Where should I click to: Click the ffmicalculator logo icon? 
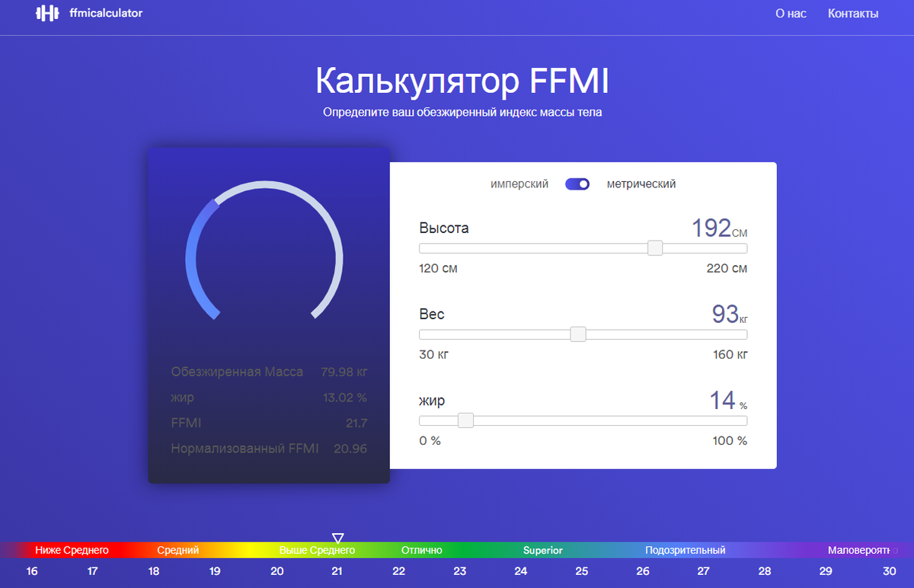coord(46,13)
